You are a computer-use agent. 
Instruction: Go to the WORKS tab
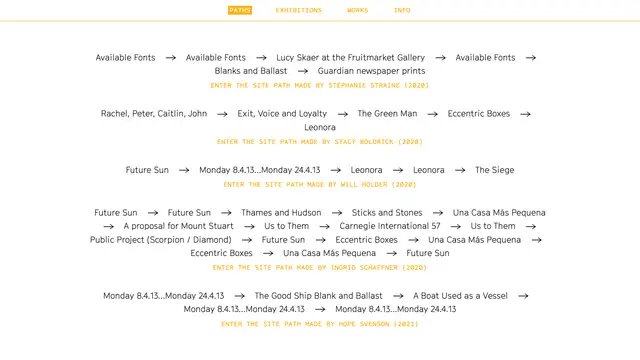coord(358,10)
